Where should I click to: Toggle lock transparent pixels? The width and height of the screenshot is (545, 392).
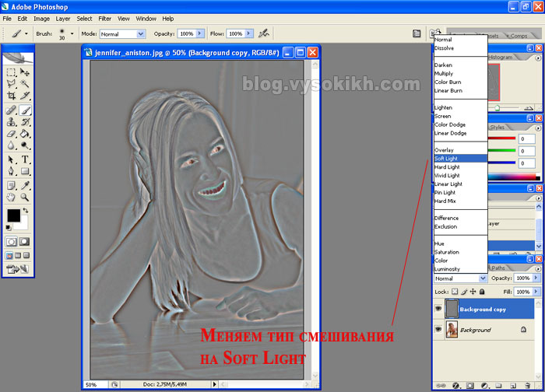(455, 292)
